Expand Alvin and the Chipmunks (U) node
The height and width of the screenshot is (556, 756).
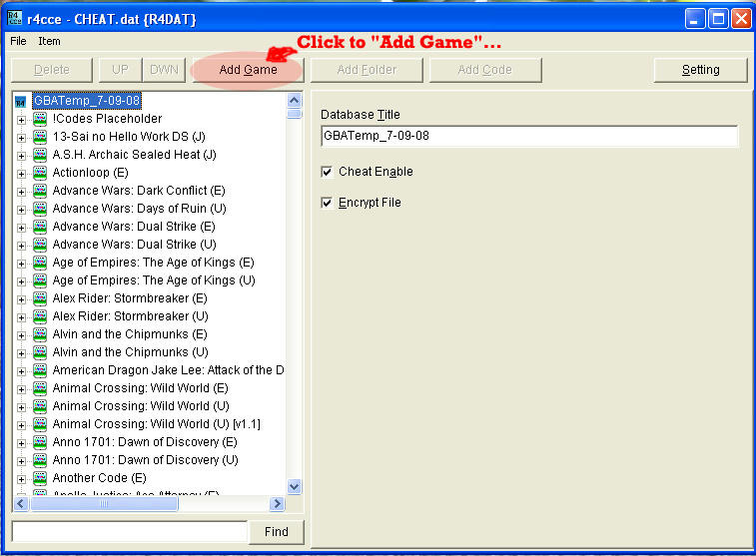tap(21, 353)
